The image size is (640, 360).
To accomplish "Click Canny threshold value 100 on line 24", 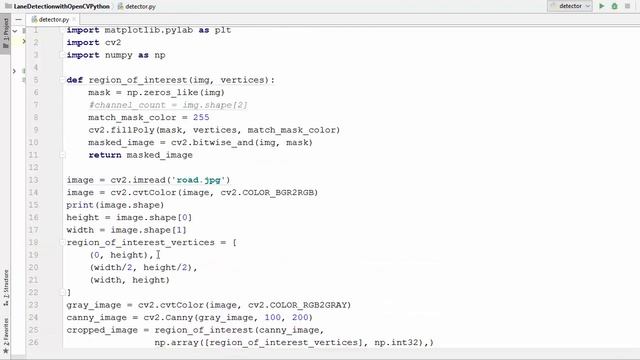I will [273, 318].
